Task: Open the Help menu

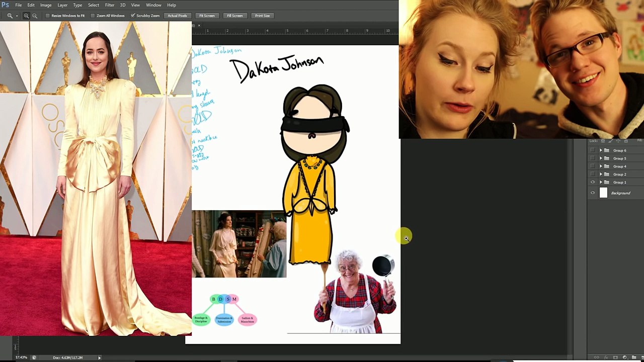Action: 172,5
